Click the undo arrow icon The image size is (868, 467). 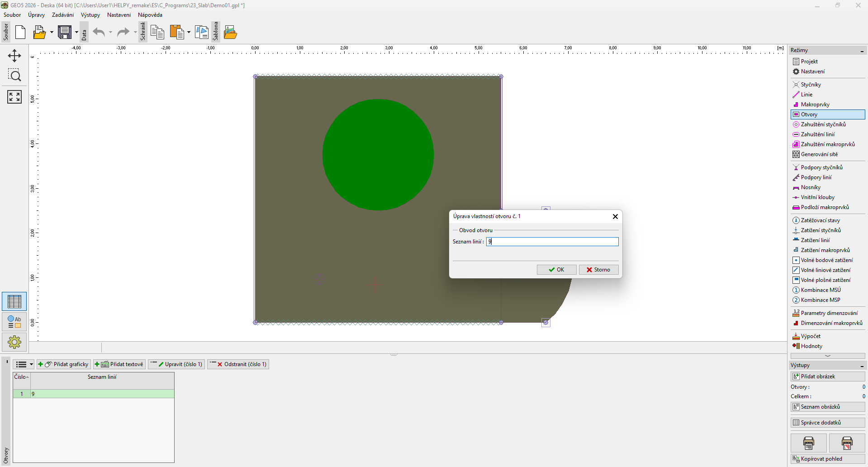[99, 33]
